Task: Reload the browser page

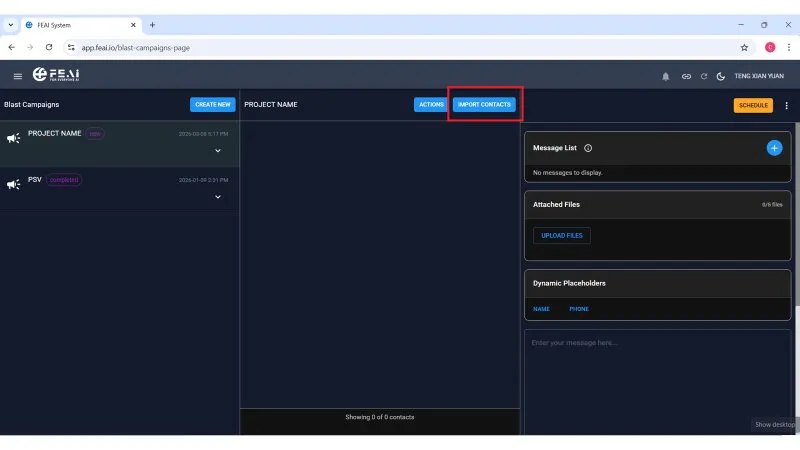Action: (x=49, y=47)
